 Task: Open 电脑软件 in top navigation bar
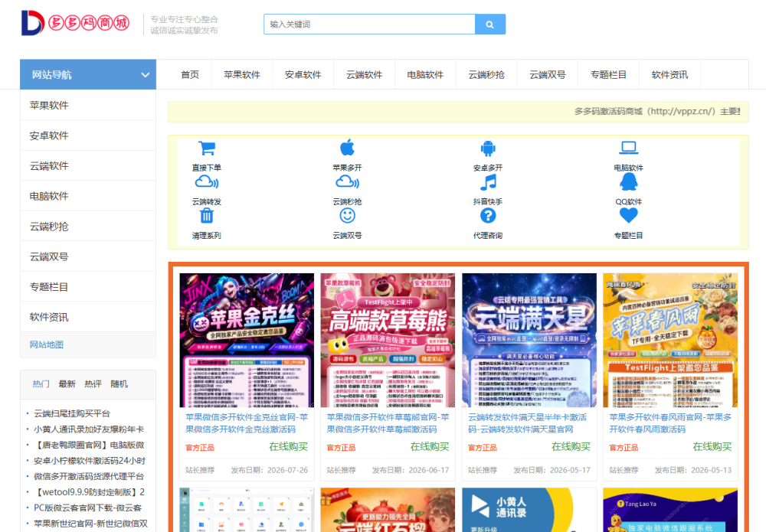pos(425,75)
